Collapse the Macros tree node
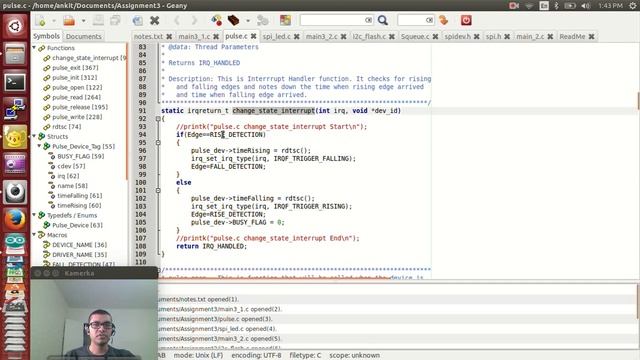The width and height of the screenshot is (640, 360). (34, 235)
